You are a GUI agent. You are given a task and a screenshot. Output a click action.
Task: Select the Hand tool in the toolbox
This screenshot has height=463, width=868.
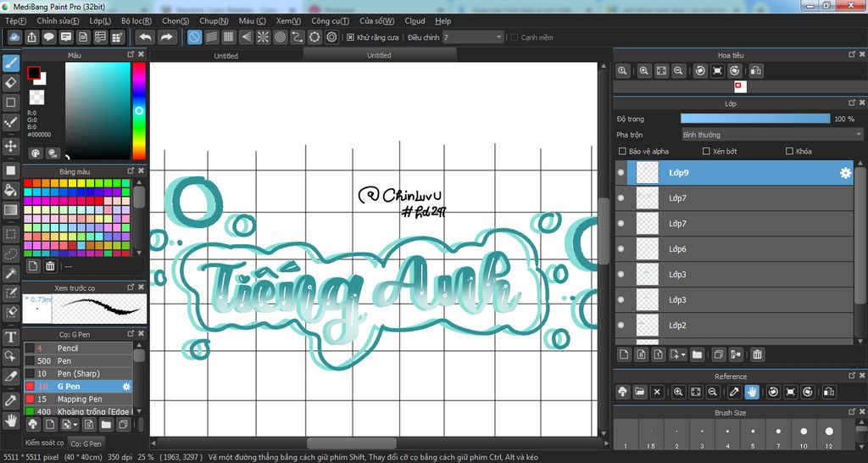click(x=10, y=421)
